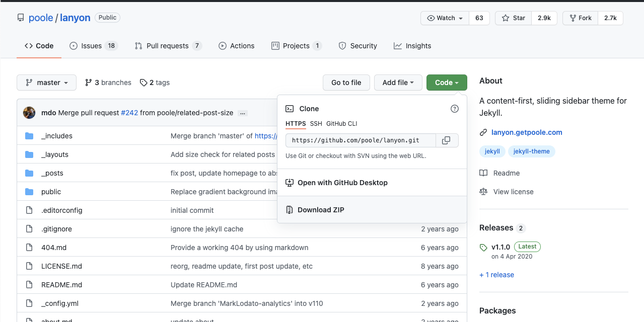This screenshot has height=322, width=644.
Task: Click the public folder icon
Action: click(x=29, y=192)
